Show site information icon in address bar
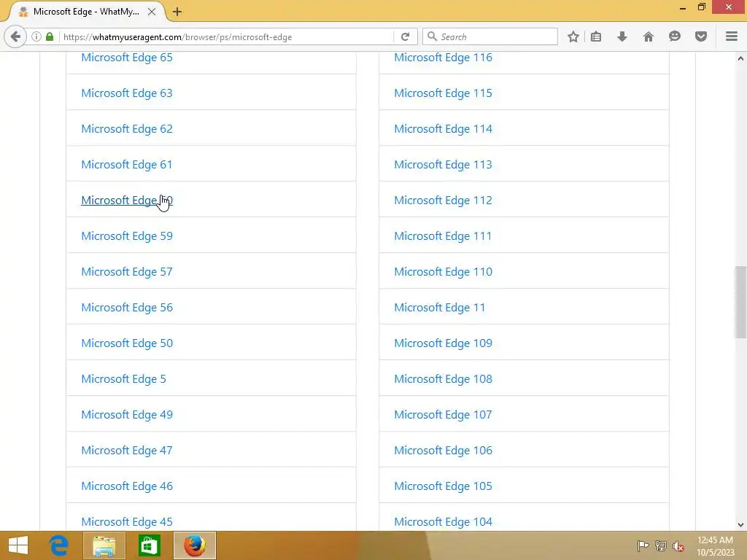 pyautogui.click(x=36, y=36)
